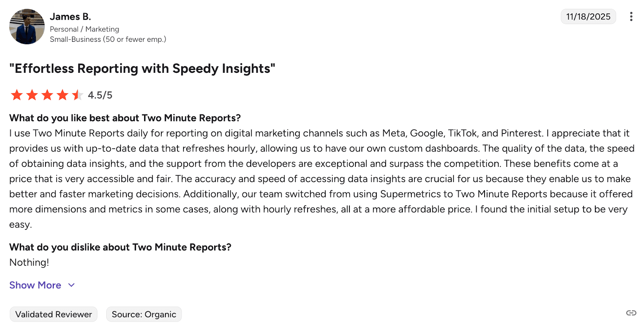Image resolution: width=644 pixels, height=330 pixels.
Task: Select the Source: Organic badge
Action: click(x=144, y=314)
